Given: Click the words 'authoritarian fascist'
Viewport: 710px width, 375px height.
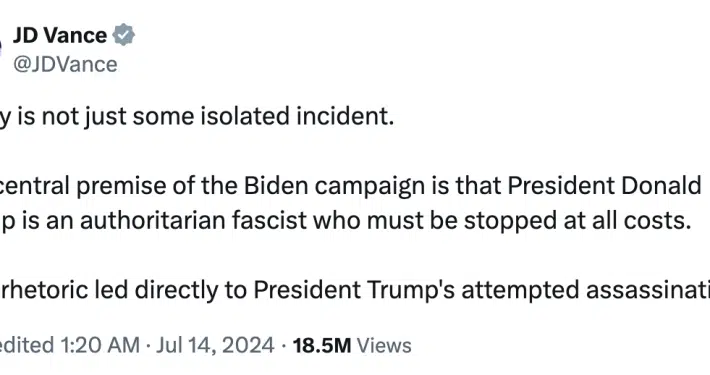Looking at the screenshot, I should [194, 221].
